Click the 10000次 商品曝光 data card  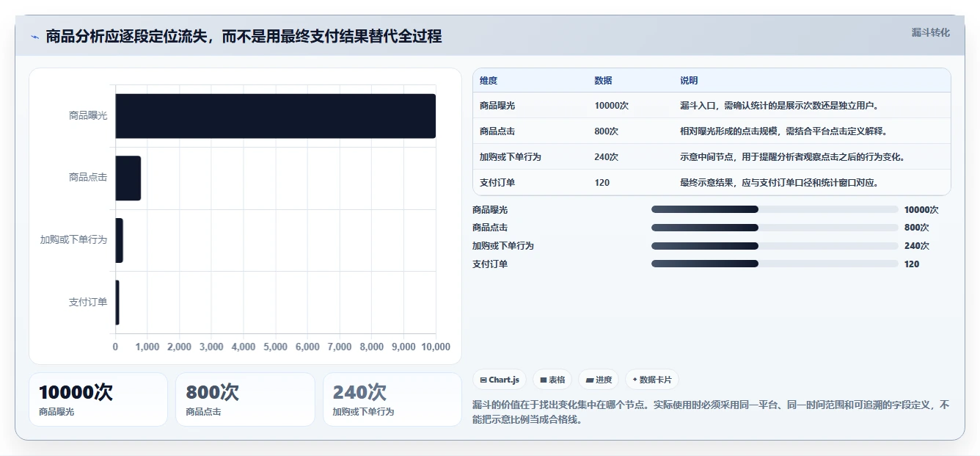tap(98, 399)
